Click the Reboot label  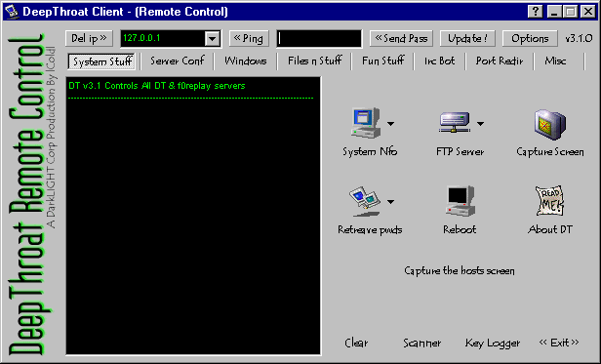click(x=460, y=229)
